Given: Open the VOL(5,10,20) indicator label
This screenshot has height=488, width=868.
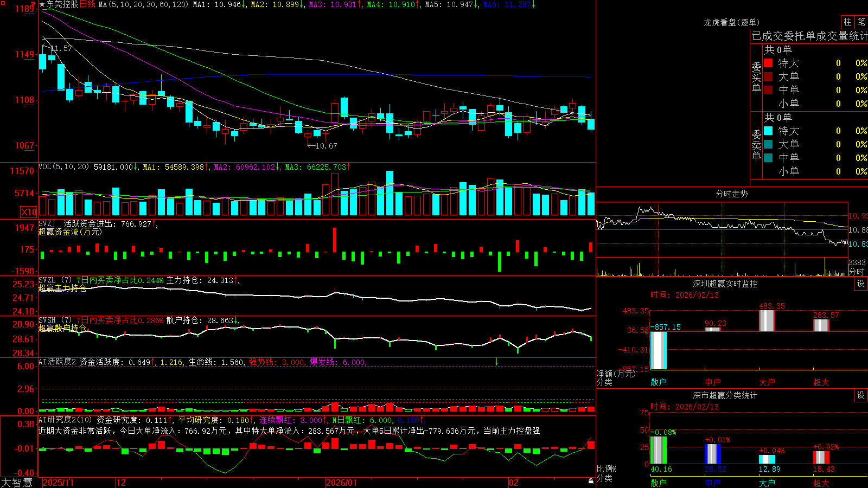Looking at the screenshot, I should 63,166.
